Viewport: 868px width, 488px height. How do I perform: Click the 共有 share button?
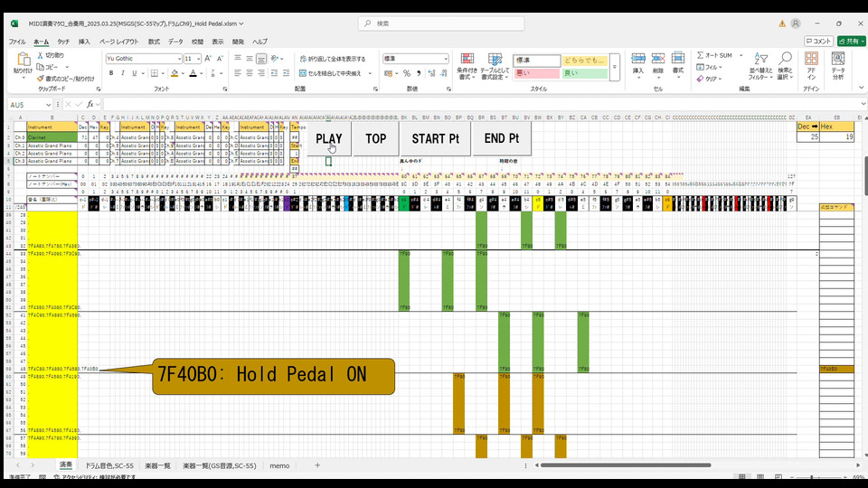[852, 42]
